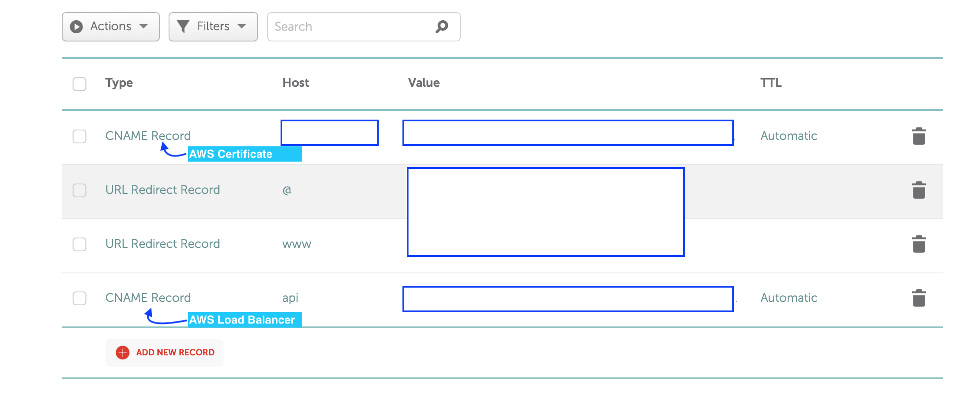Open the Actions dropdown

tap(110, 26)
